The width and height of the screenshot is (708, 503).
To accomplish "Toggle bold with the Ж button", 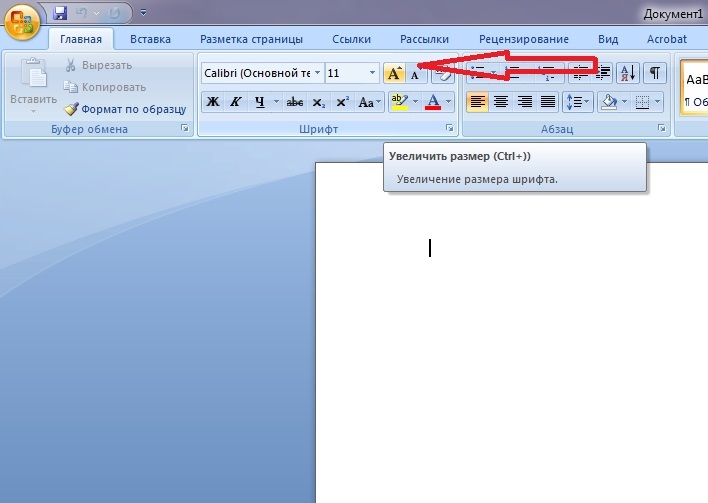I will click(x=213, y=102).
